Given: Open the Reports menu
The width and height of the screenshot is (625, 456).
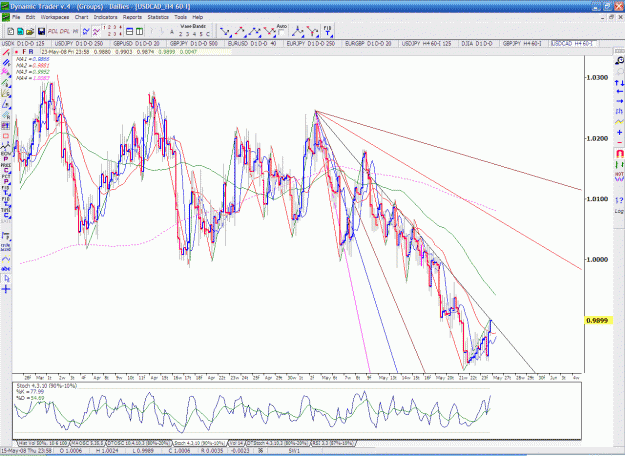Looking at the screenshot, I should [x=132, y=17].
